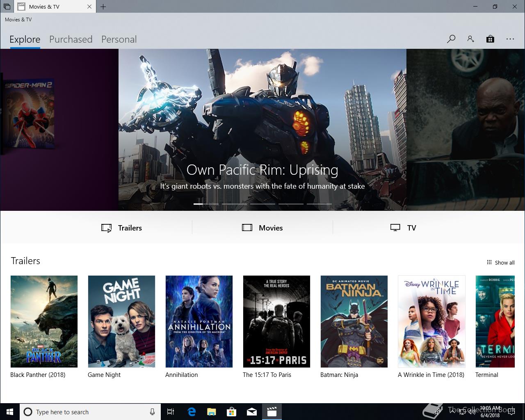This screenshot has width=525, height=420.
Task: Open File Explorer from taskbar
Action: coord(211,412)
